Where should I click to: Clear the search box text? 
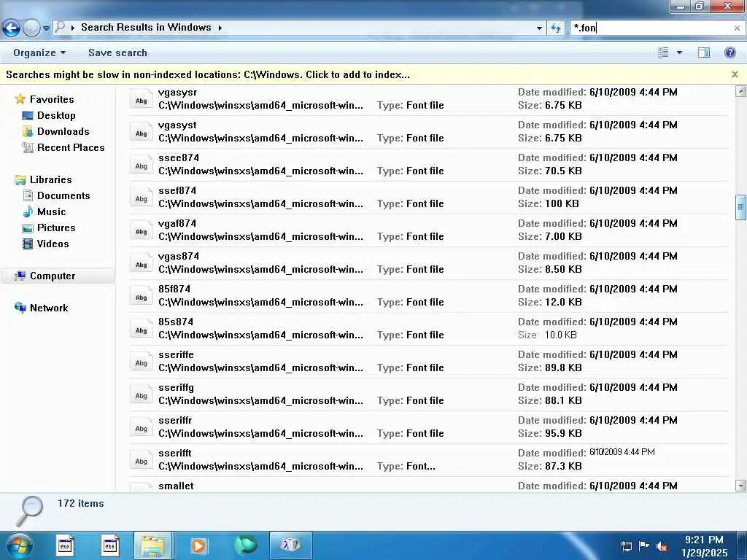click(x=737, y=28)
